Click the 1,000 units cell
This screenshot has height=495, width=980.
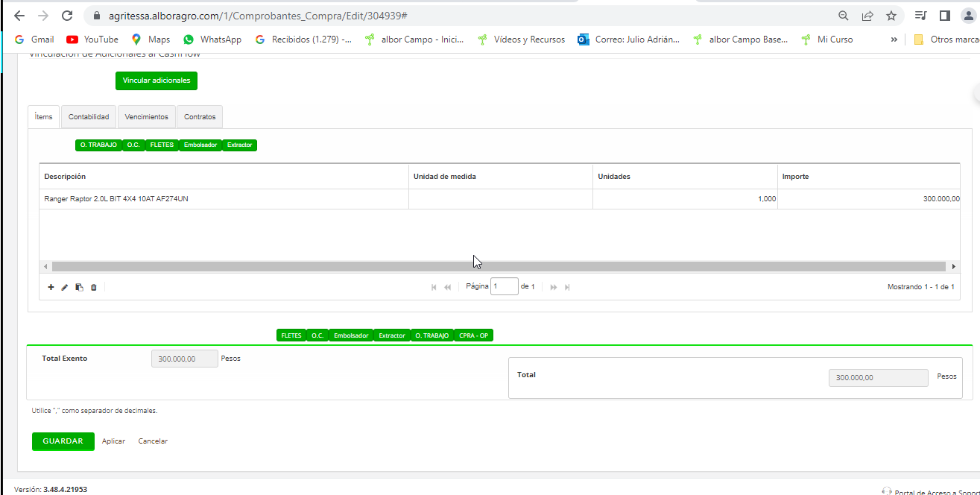(685, 199)
